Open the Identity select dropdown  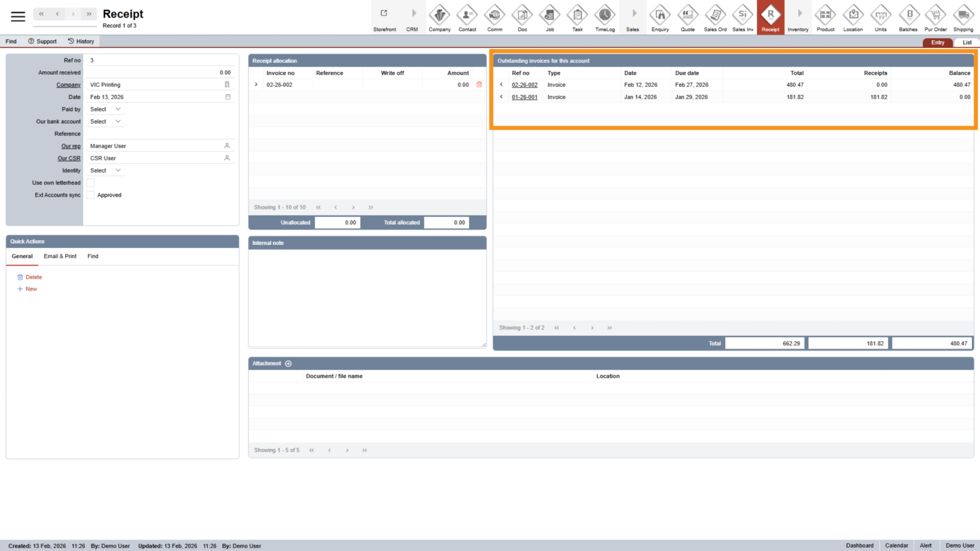coord(106,171)
